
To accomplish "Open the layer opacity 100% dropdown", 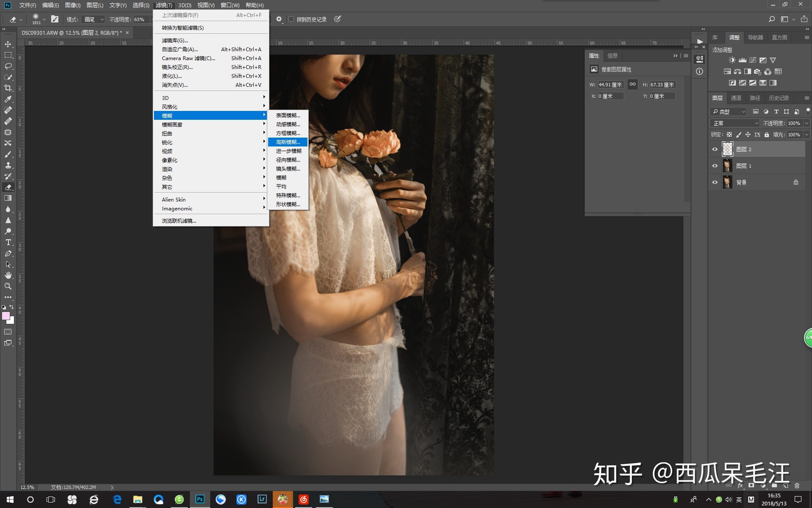I will pos(807,123).
